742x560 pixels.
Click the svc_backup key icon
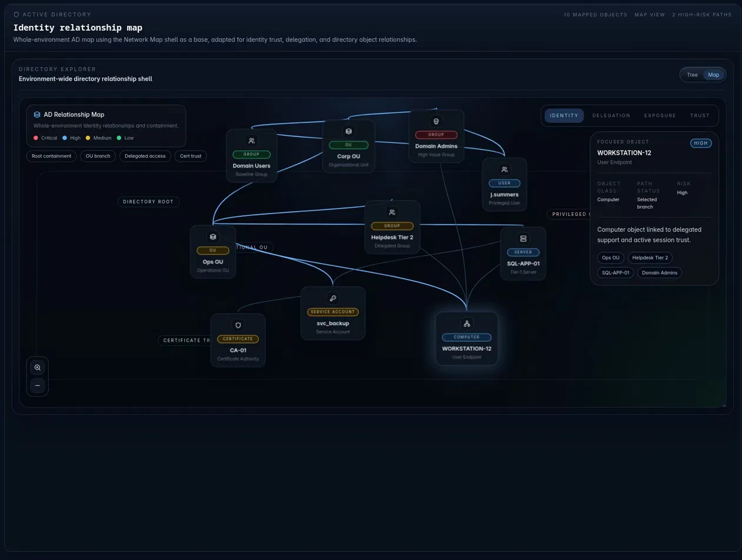[x=333, y=298]
